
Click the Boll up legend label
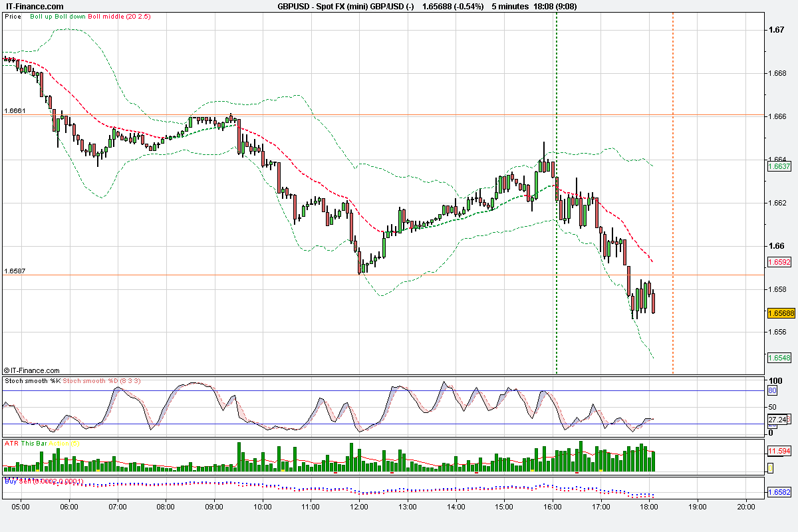tap(41, 16)
